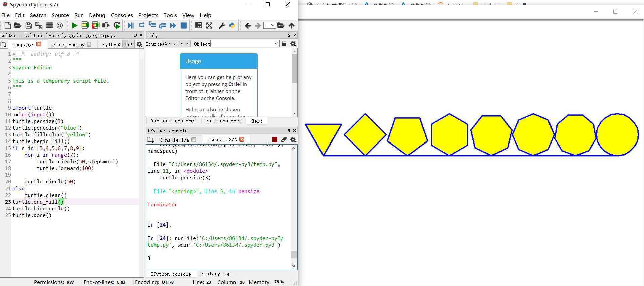
Task: Browse a working directory folder icon
Action: click(x=281, y=25)
